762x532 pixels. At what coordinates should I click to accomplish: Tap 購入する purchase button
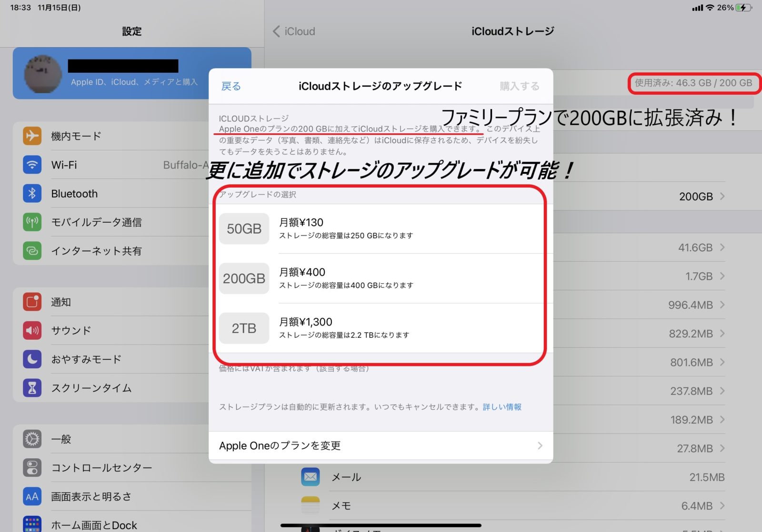520,86
